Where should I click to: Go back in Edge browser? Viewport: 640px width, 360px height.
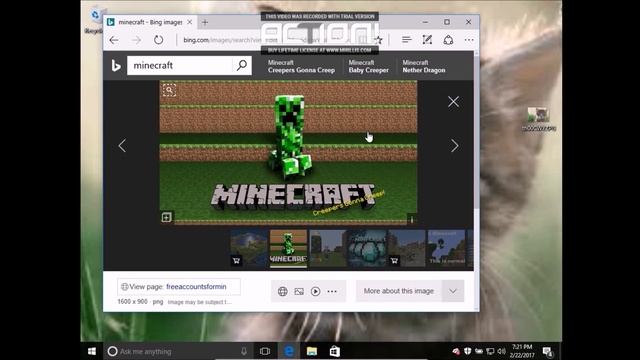pos(114,40)
